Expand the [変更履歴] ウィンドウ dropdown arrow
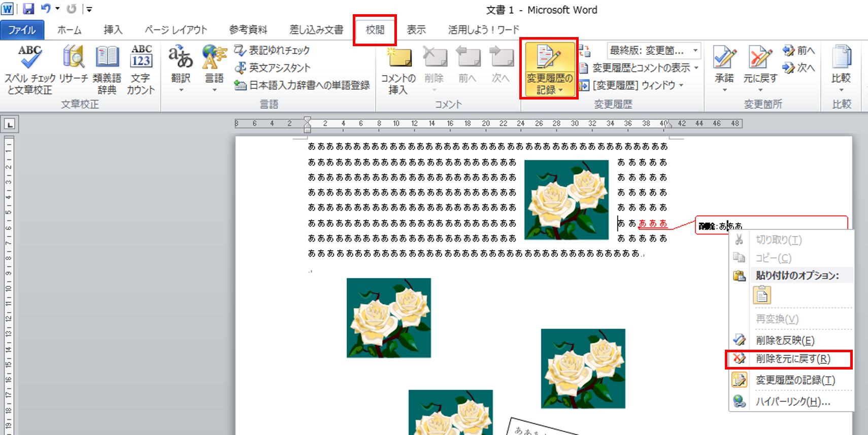The height and width of the screenshot is (435, 868). click(681, 85)
